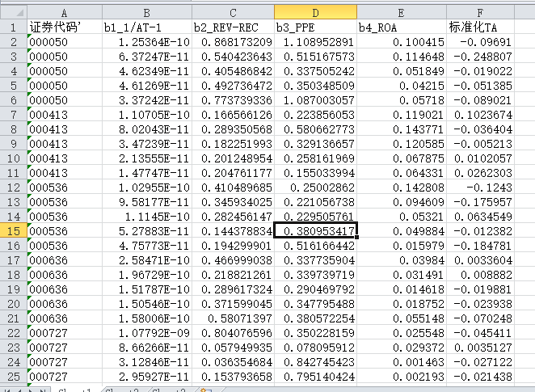Select cell with 9.58177E-11

point(147,202)
